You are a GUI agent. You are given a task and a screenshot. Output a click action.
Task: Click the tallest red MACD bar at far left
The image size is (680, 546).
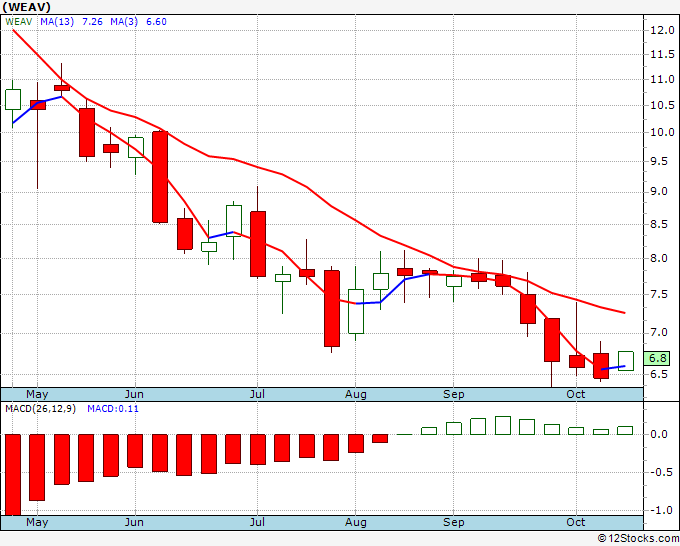tap(13, 474)
